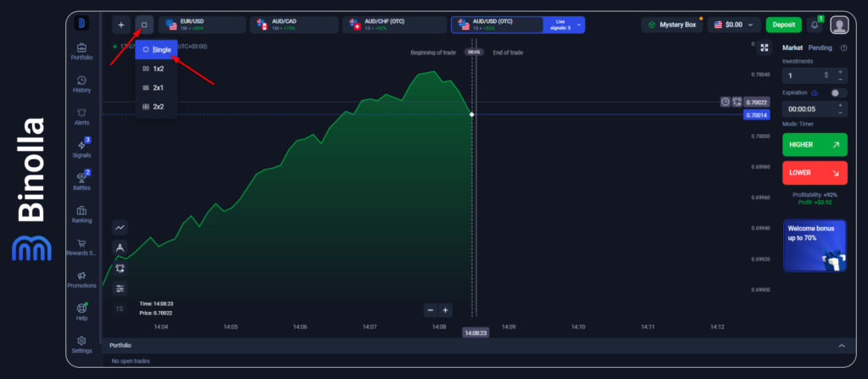Select the 2x1 layout option
This screenshot has width=868, height=379.
156,87
